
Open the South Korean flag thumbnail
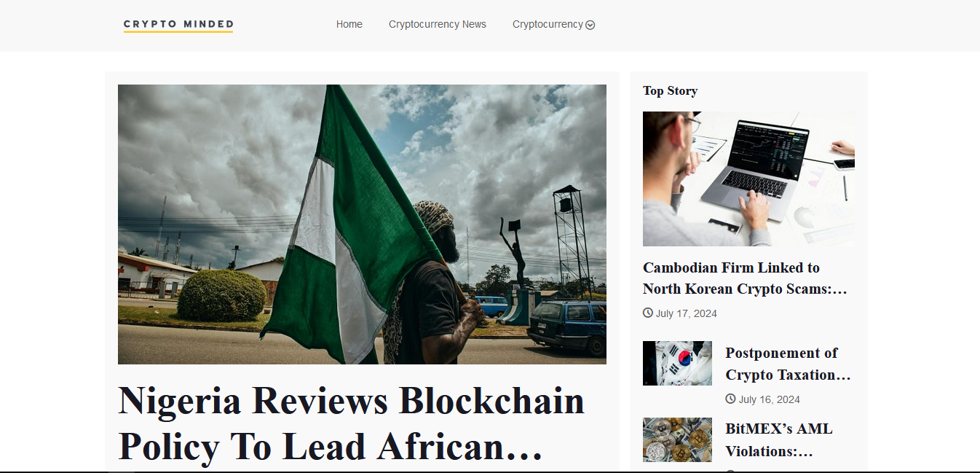tap(677, 363)
